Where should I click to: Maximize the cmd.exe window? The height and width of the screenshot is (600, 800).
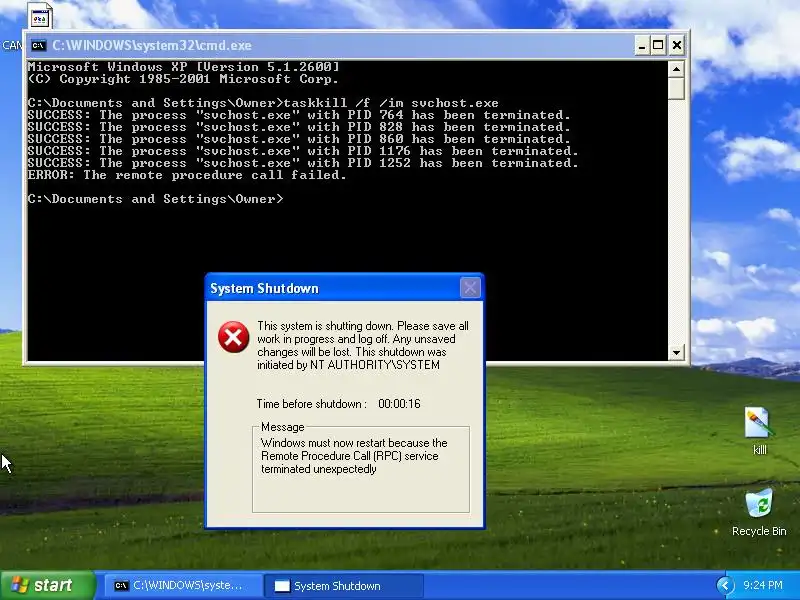coord(658,45)
